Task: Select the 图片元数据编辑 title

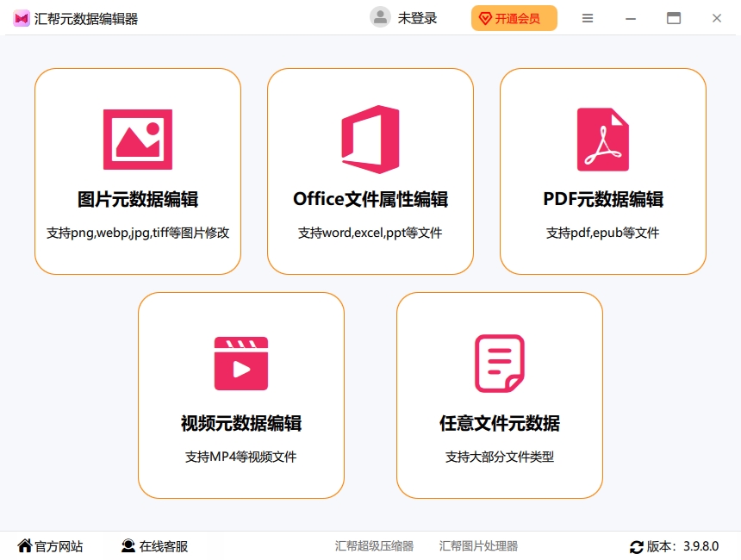Action: [x=138, y=199]
